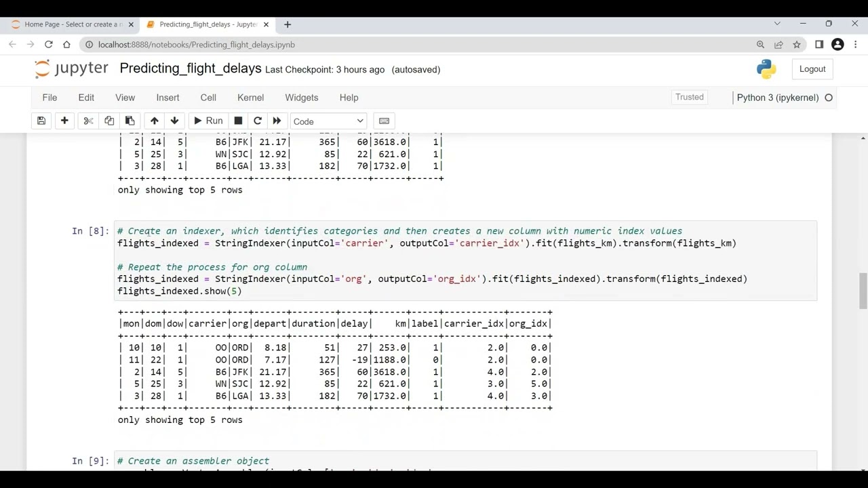Open the tab search chevron
Viewport: 868px width, 488px height.
777,24
